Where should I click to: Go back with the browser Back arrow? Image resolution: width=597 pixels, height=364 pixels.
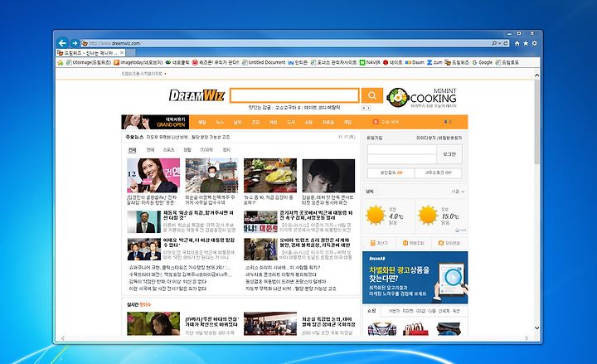(62, 43)
